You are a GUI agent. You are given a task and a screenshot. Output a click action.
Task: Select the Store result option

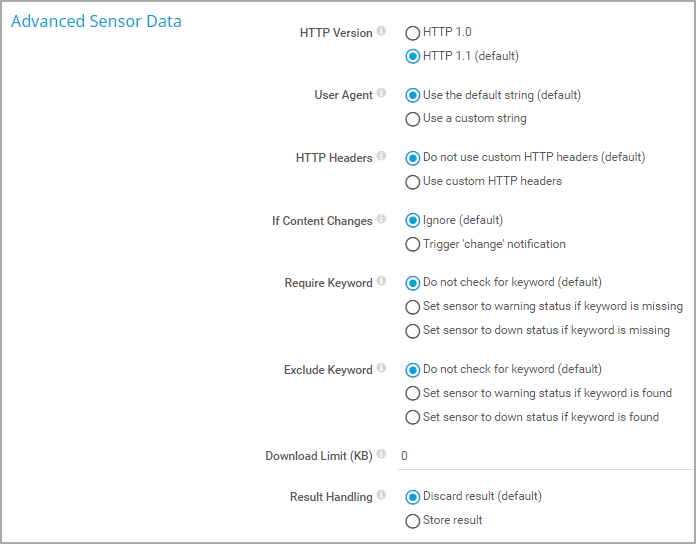[x=412, y=521]
